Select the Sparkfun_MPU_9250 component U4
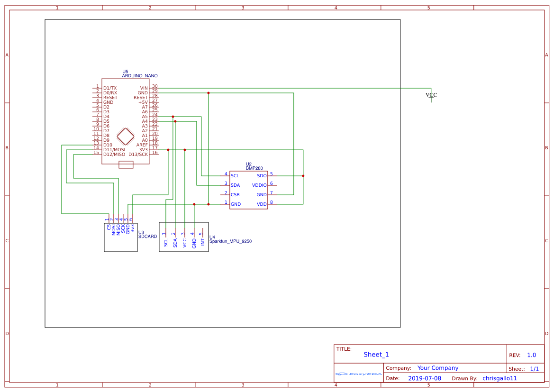The image size is (554, 392). (x=184, y=239)
